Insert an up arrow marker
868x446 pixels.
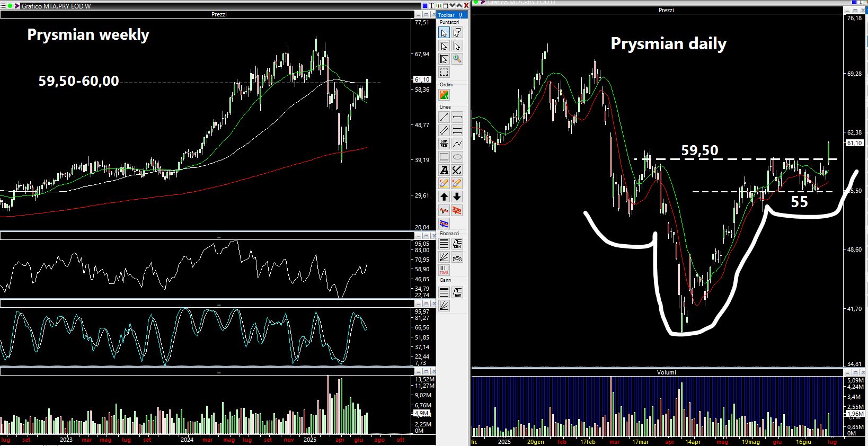pyautogui.click(x=444, y=197)
